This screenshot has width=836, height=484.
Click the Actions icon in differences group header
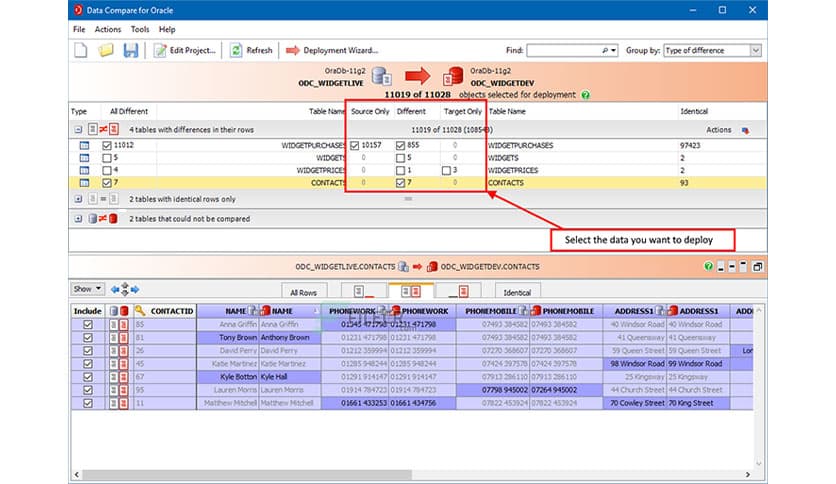745,130
